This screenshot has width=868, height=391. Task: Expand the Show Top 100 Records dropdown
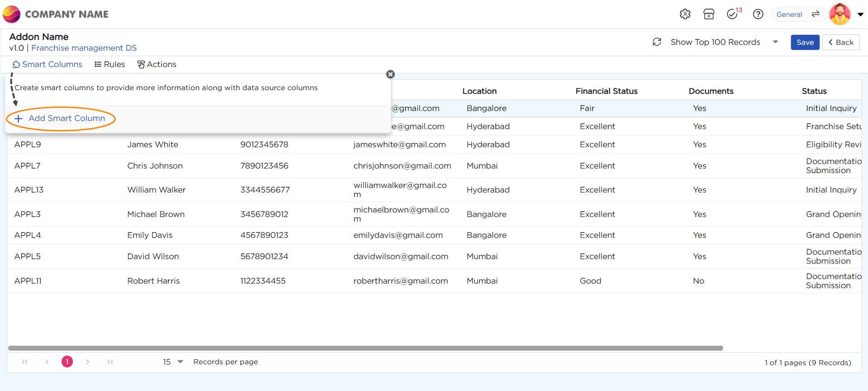click(775, 42)
